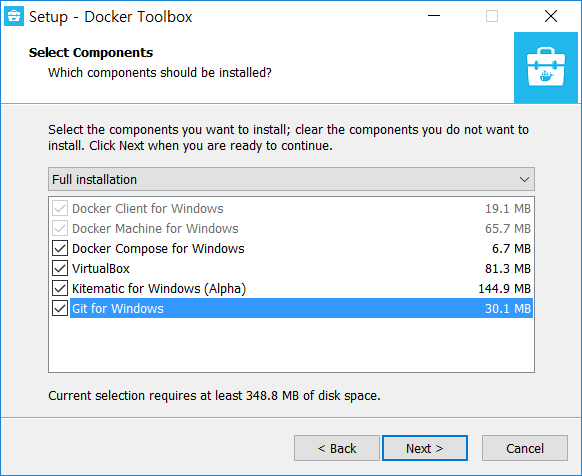Click the Select Components heading
Screen dimensions: 582x476
pos(91,52)
